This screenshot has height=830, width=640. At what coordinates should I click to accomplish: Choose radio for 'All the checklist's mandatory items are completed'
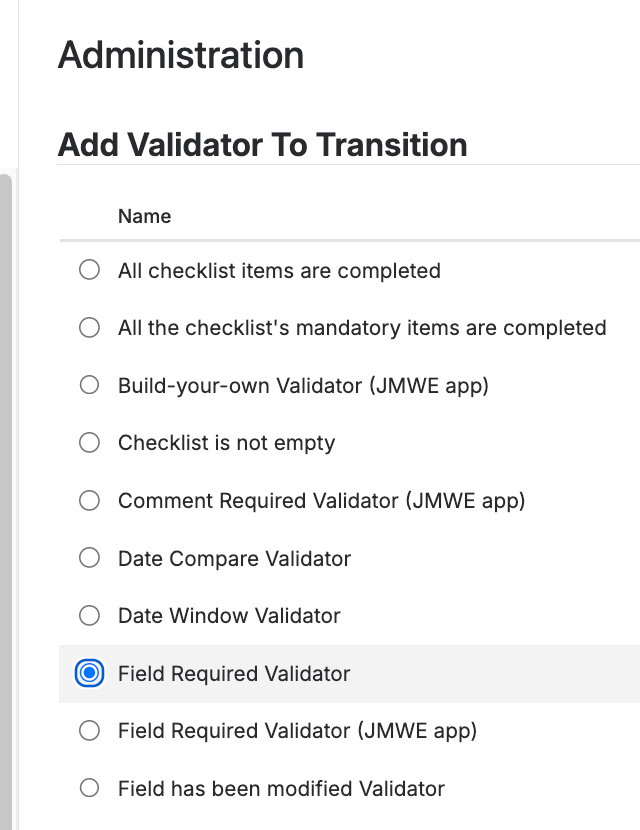(x=90, y=328)
